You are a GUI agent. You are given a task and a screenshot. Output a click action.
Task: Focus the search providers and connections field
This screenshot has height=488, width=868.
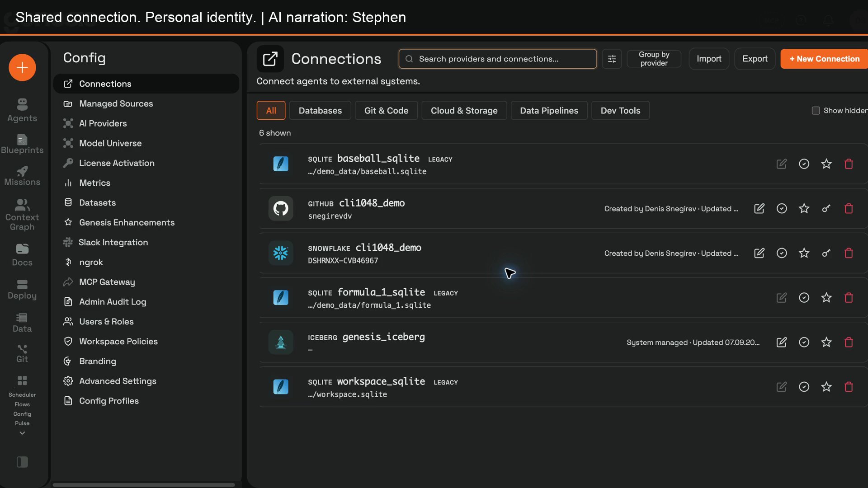pos(497,59)
